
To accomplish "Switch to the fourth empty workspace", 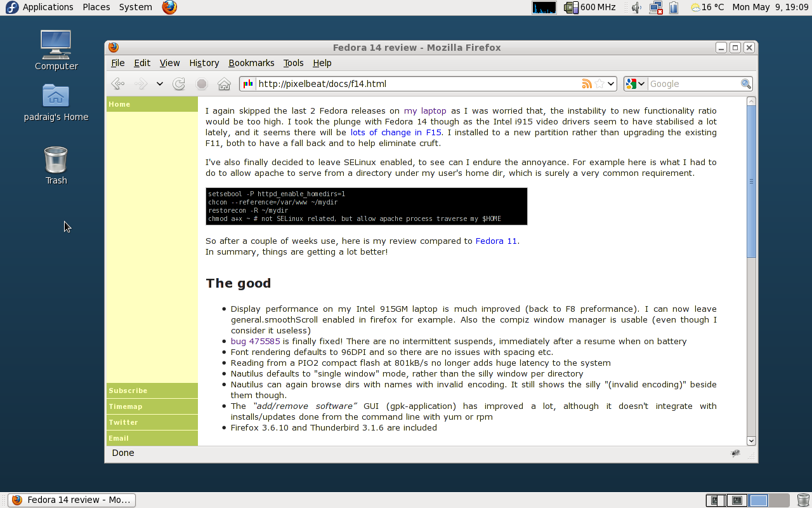I will (779, 500).
